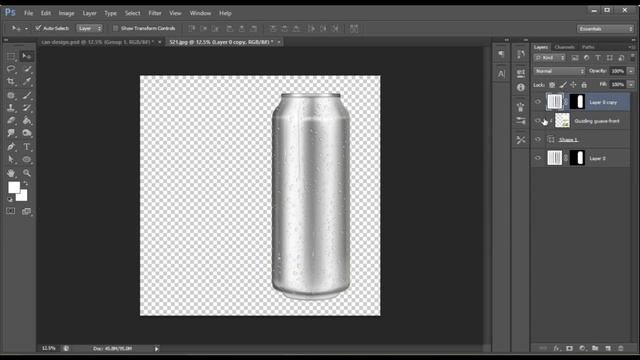
Task: Hide the Shape 1 layer
Action: point(538,140)
